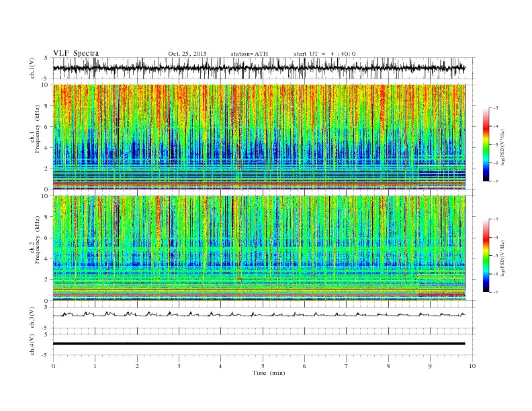
Task: Click the "-3" tick on the ch.1 colorbar
Action: pos(496,108)
